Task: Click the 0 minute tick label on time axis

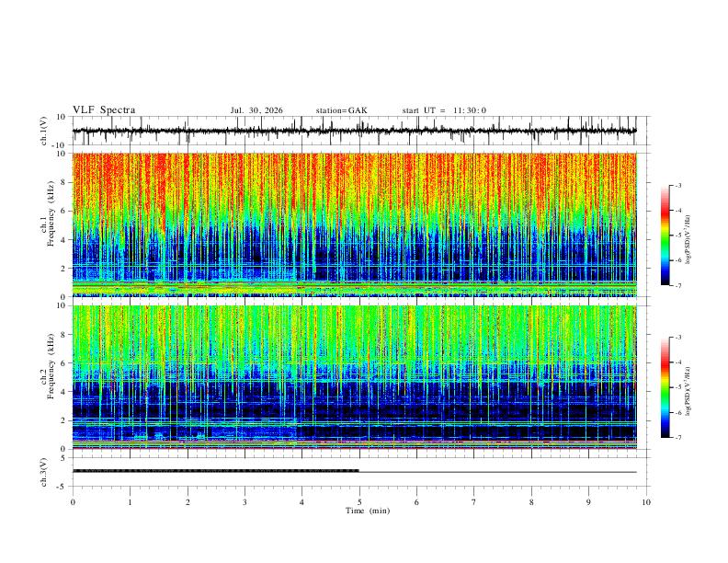Action: (x=73, y=502)
